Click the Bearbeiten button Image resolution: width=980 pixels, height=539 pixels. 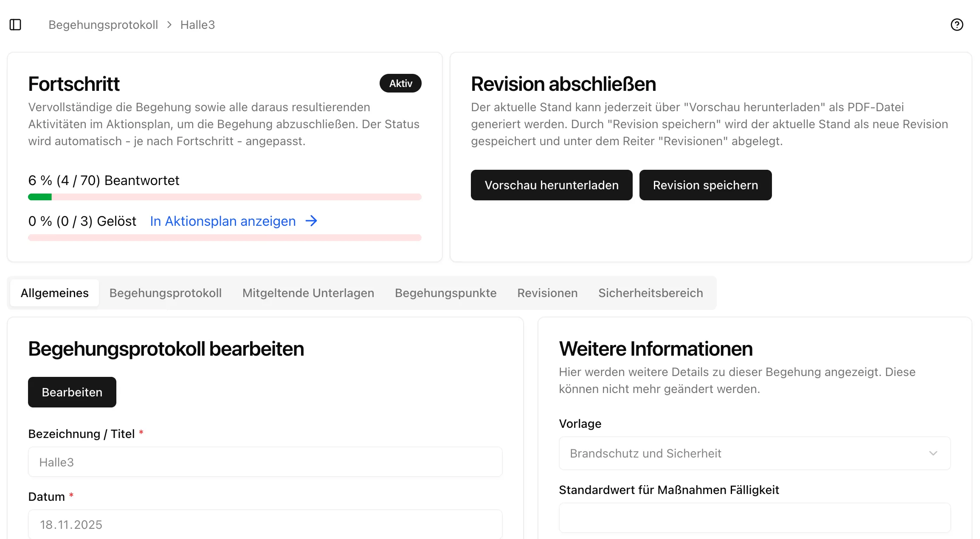pyautogui.click(x=72, y=392)
